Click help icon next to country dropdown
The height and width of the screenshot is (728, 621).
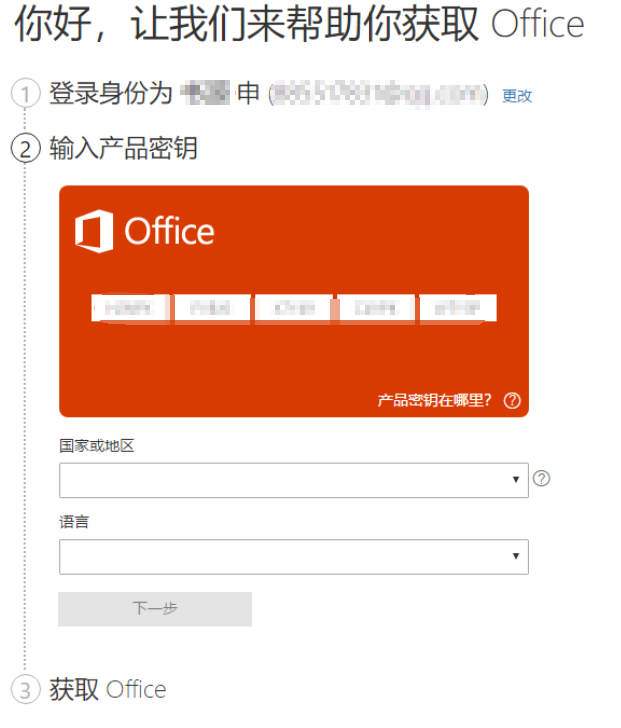[x=542, y=479]
